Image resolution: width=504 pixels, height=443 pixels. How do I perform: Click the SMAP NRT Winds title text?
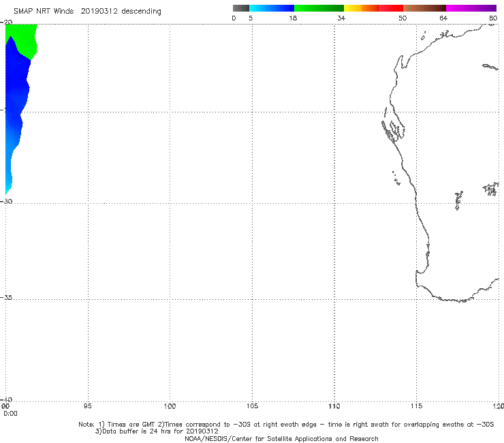[x=44, y=11]
